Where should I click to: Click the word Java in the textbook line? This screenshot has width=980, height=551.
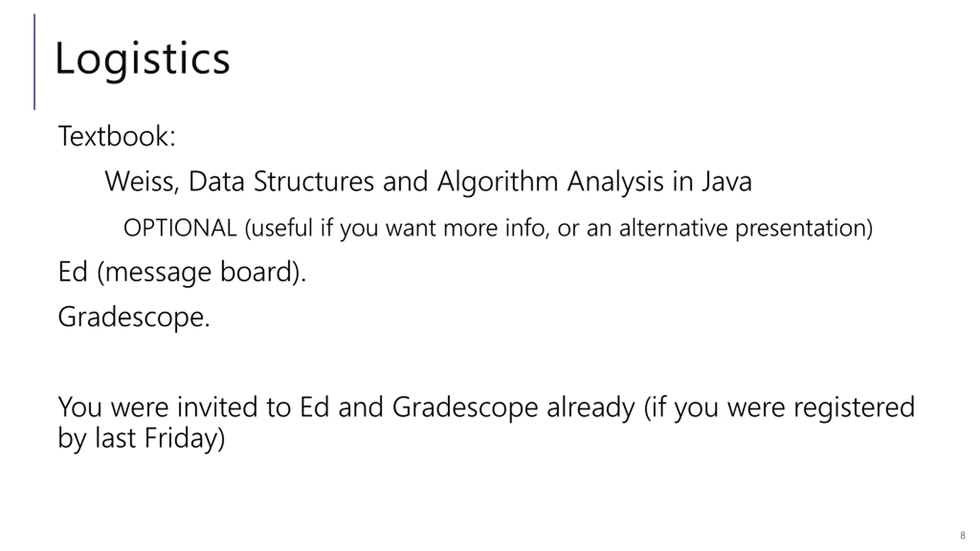[x=727, y=181]
